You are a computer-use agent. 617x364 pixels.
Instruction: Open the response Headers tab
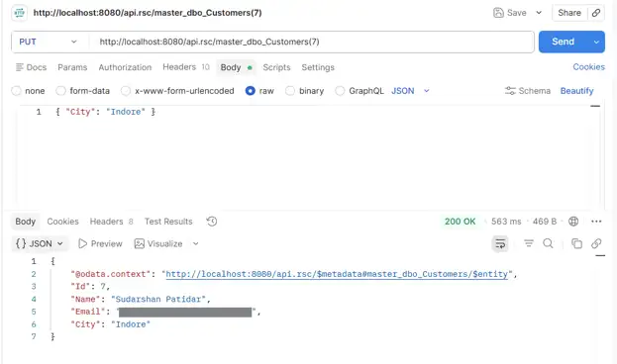click(x=111, y=222)
